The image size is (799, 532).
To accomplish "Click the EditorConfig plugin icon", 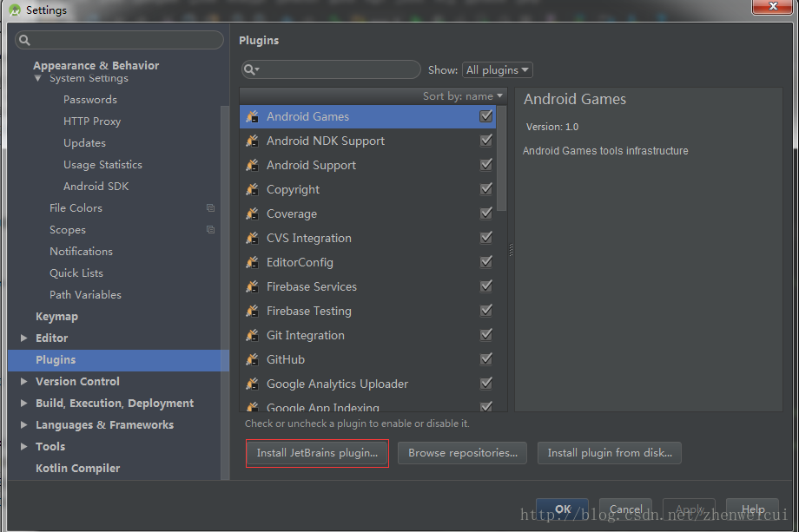I will click(252, 262).
